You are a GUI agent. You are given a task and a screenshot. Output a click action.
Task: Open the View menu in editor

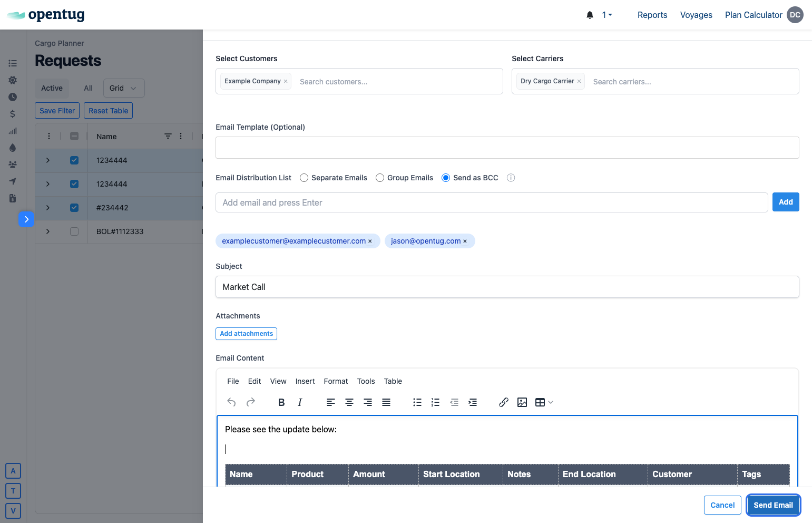coord(278,381)
